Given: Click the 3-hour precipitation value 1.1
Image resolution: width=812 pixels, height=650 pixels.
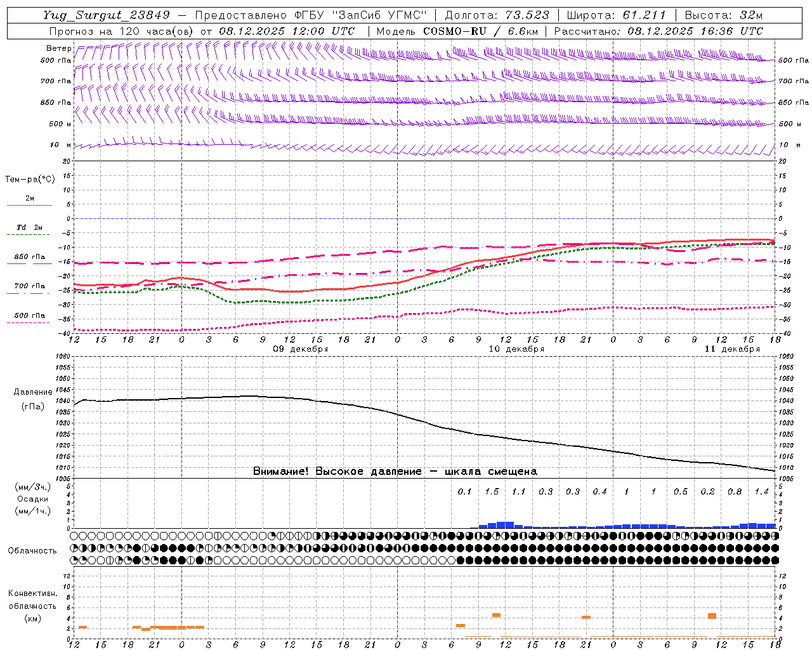Looking at the screenshot, I should click(519, 492).
